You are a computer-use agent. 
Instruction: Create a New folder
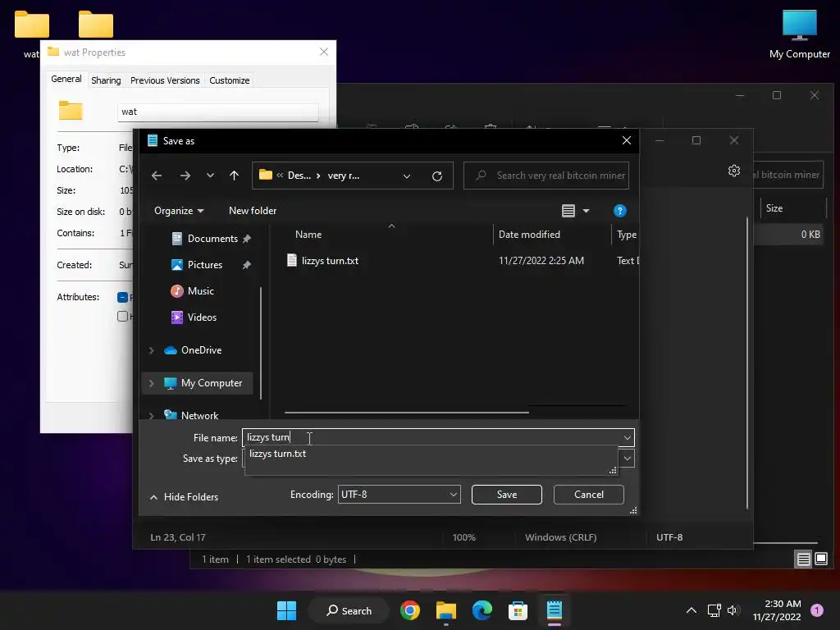click(x=253, y=211)
